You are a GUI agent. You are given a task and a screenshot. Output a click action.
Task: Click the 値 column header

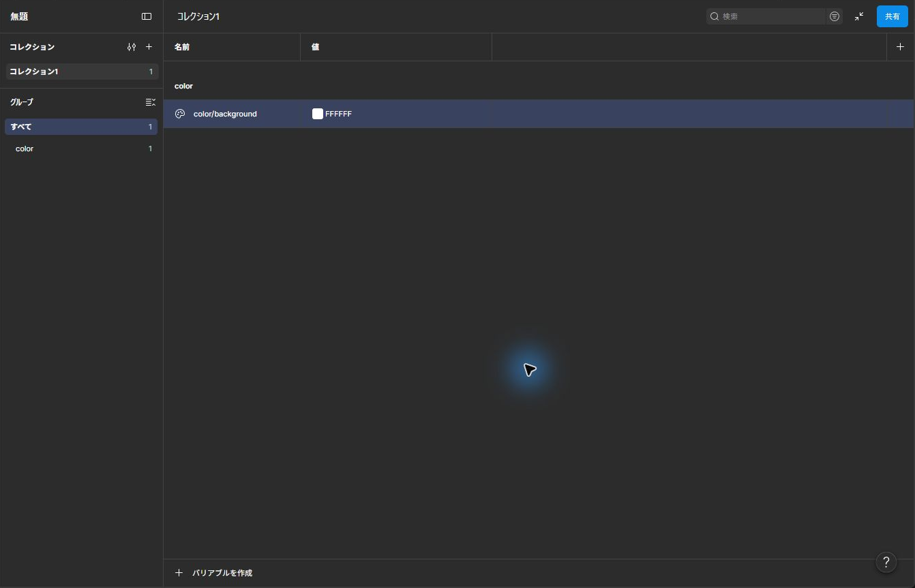315,47
